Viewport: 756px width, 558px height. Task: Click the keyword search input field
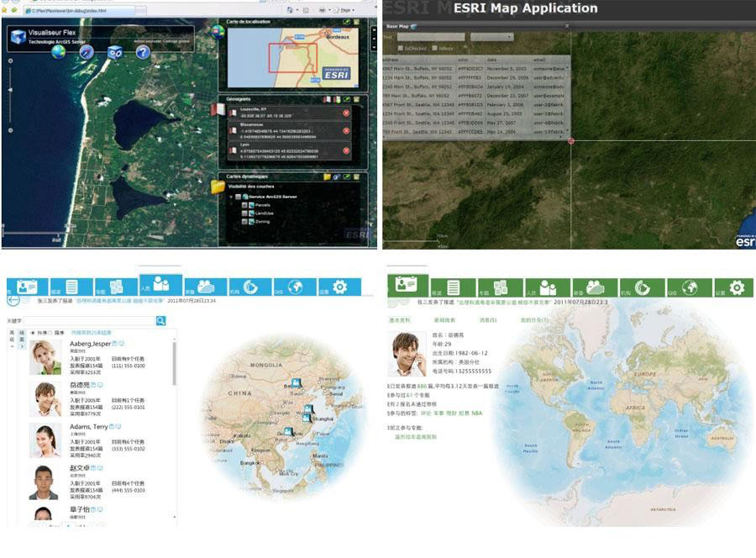tap(89, 321)
